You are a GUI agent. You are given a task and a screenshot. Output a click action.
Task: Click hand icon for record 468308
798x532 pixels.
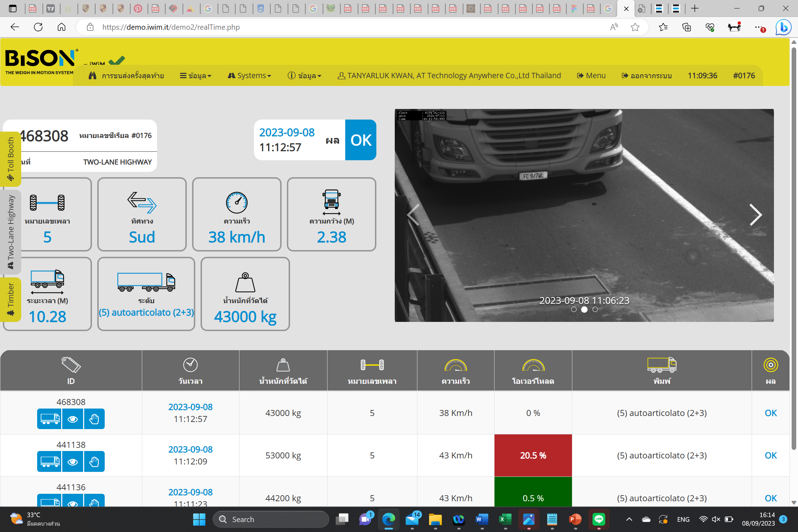point(94,419)
